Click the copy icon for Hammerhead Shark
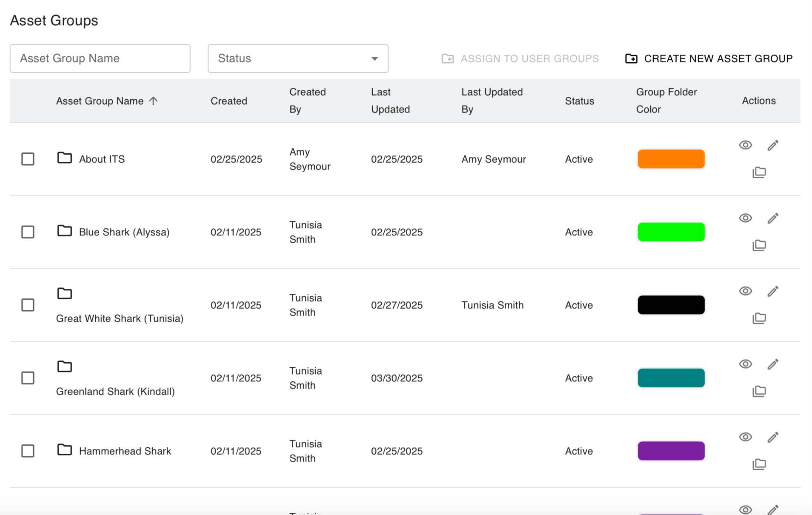Viewport: 812px width, 515px height. click(x=759, y=464)
